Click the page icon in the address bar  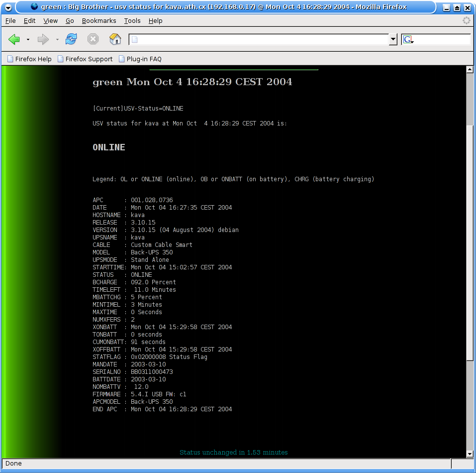coord(134,39)
